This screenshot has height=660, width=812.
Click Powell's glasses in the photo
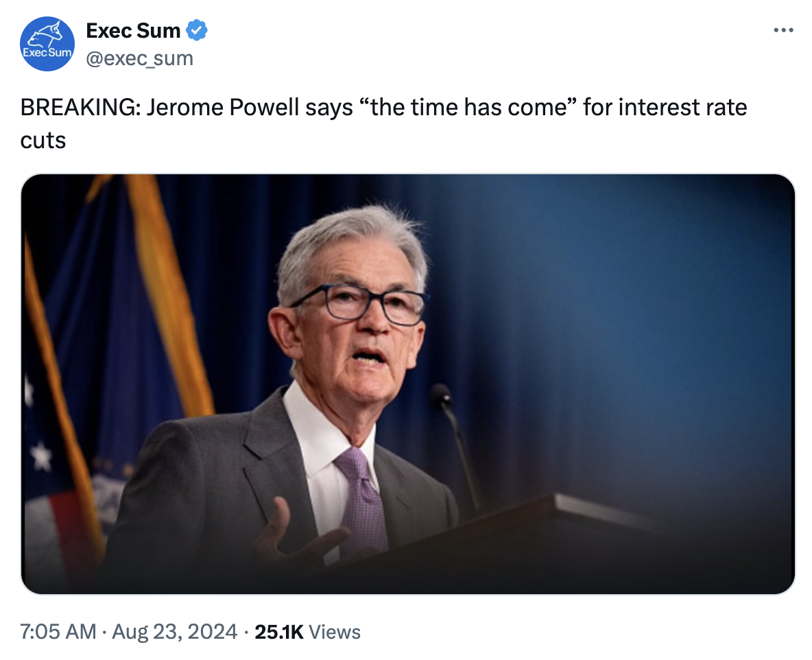coord(358,303)
